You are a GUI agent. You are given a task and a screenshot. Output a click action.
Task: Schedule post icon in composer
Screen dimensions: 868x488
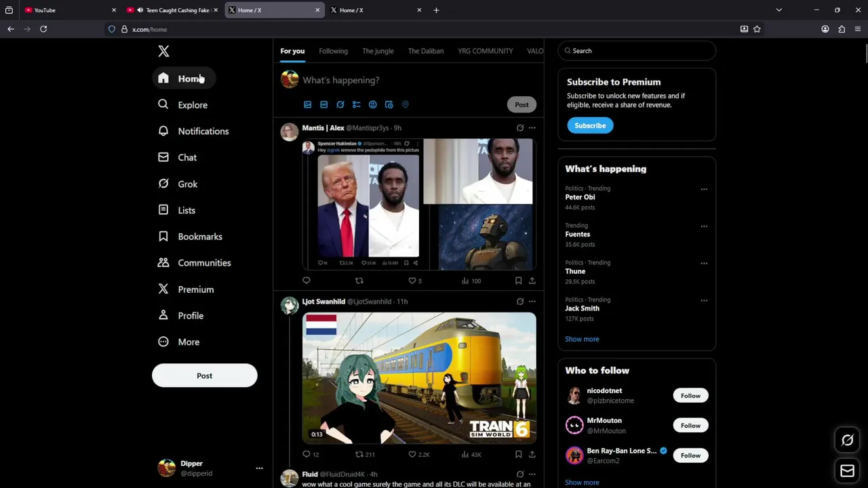(389, 104)
